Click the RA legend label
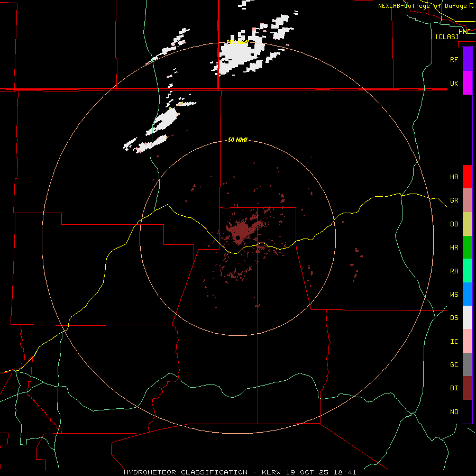This screenshot has width=476, height=476. 454,271
